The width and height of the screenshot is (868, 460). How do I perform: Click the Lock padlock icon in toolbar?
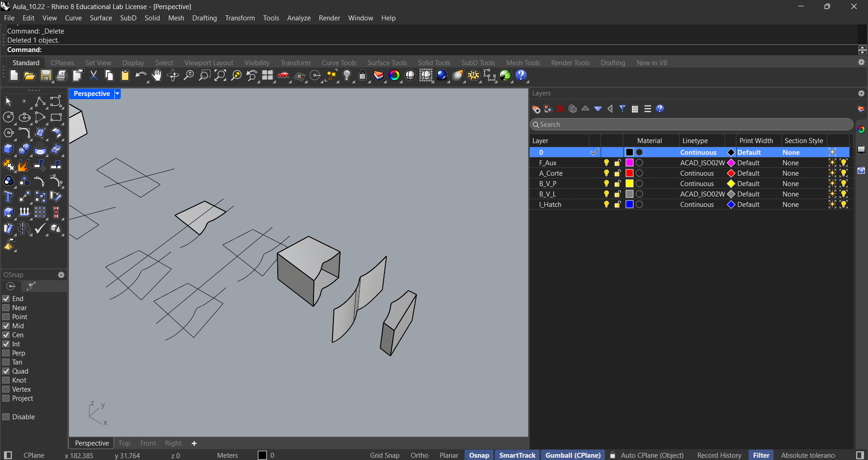coord(363,76)
